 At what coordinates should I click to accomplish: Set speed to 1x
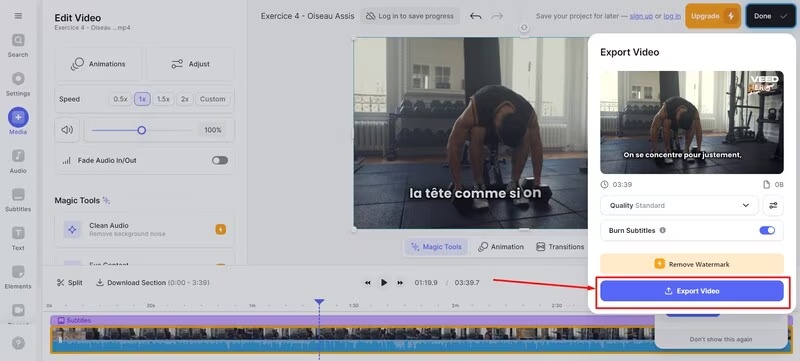click(x=142, y=99)
